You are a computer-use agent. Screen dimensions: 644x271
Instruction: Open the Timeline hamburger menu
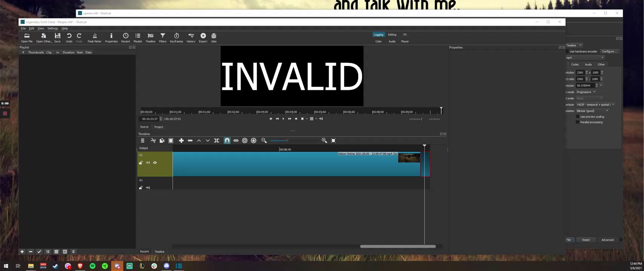(143, 140)
